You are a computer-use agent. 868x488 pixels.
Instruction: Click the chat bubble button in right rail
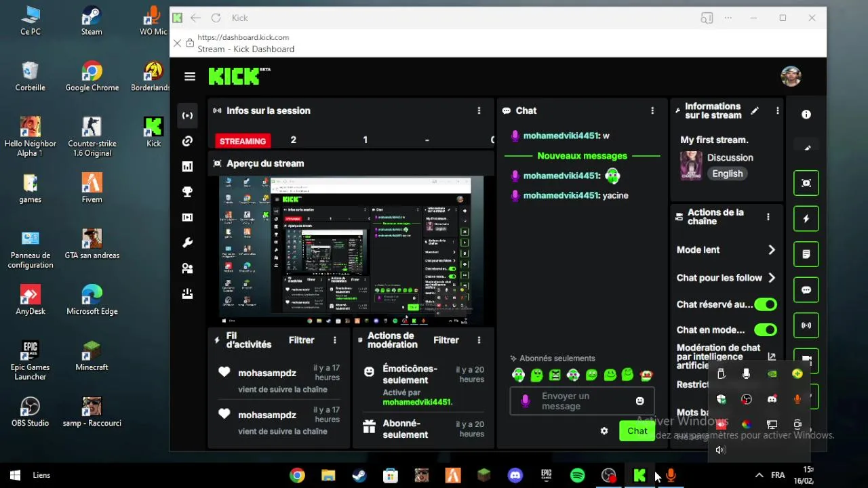(806, 290)
